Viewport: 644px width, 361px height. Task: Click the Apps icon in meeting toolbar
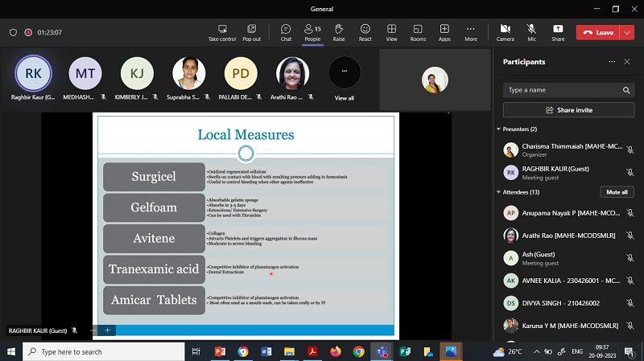coord(444,32)
